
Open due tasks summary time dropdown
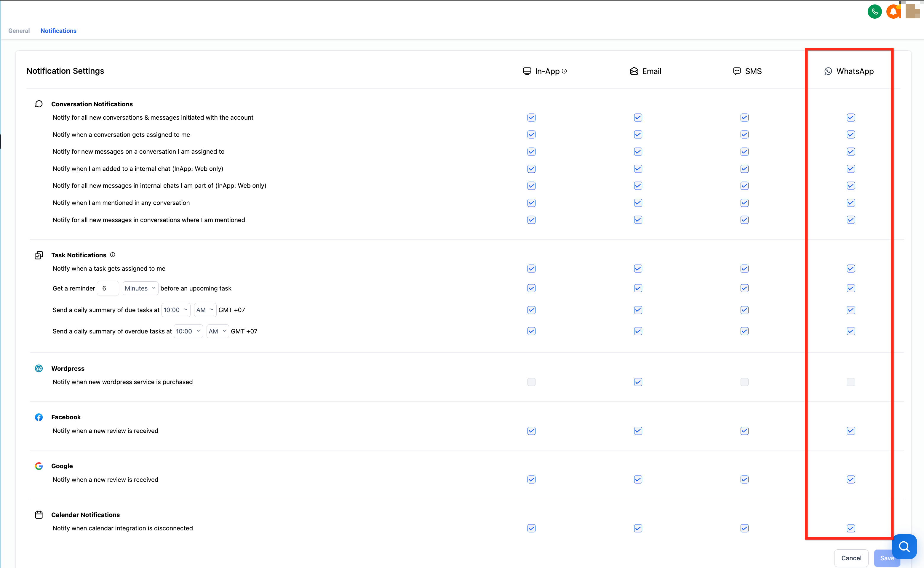click(175, 310)
